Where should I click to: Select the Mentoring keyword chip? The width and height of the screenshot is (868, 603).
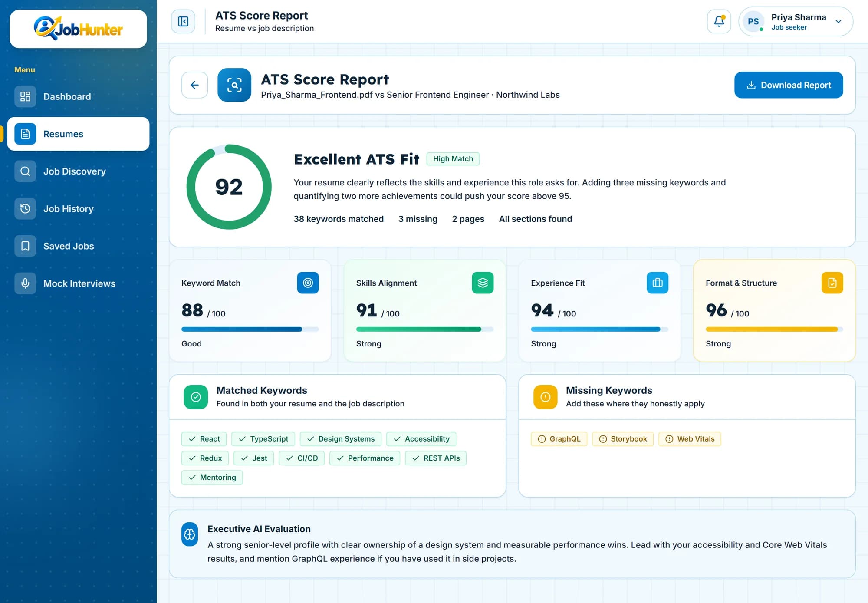click(212, 477)
